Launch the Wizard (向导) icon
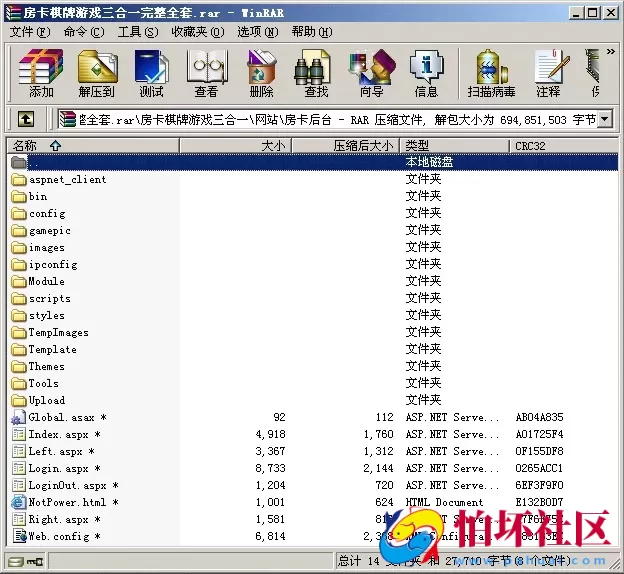Screen dimensions: 624x574 pyautogui.click(x=372, y=74)
